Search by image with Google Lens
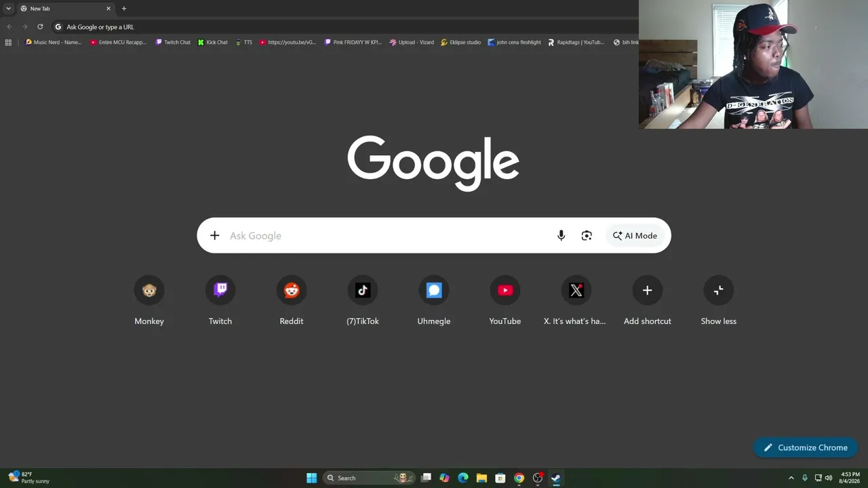Screen dimensions: 868x488 tap(587, 236)
